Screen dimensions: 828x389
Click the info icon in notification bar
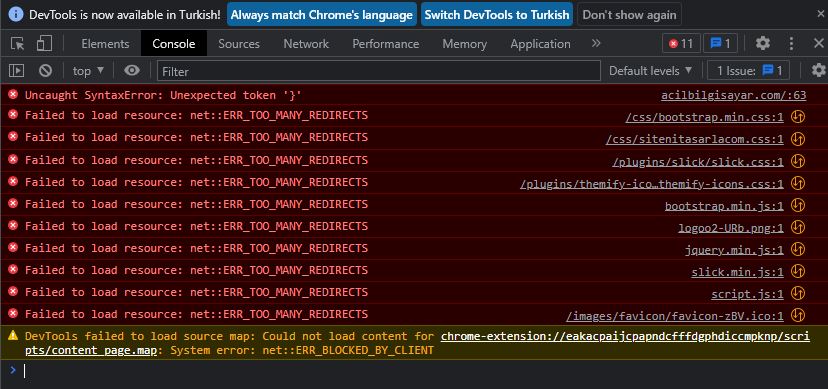(x=16, y=14)
